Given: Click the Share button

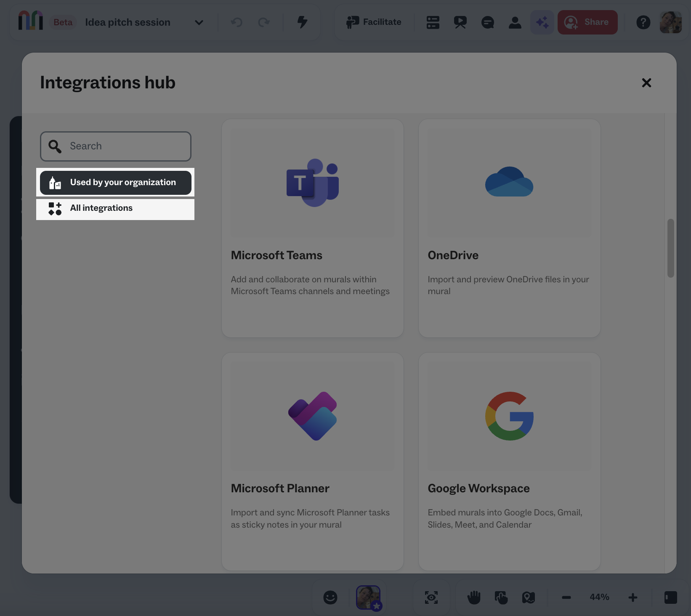Looking at the screenshot, I should (587, 22).
